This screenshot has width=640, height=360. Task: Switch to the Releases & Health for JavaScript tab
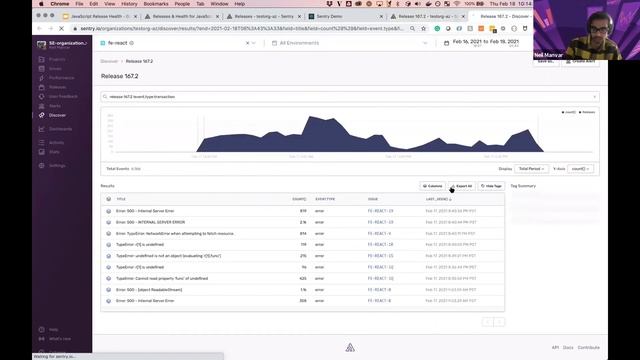(182, 16)
